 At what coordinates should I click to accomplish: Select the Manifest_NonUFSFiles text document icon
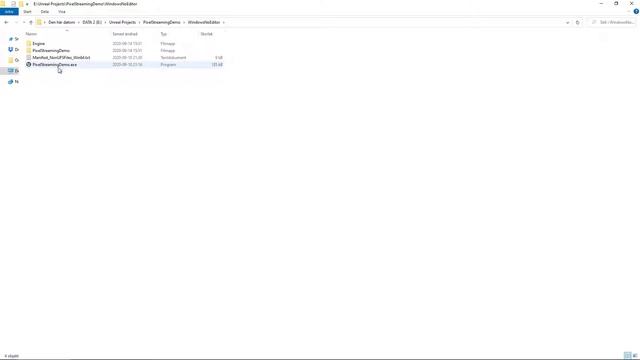click(x=29, y=58)
